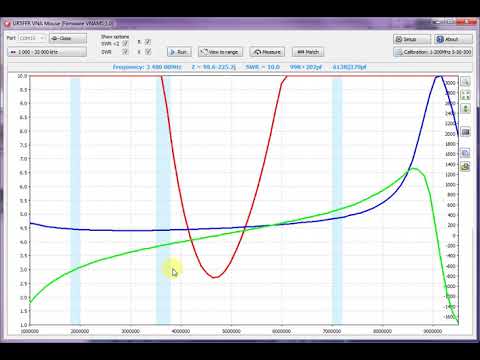480x360 pixels.
Task: Click the 4000000 x-axis label
Action: [x=181, y=331]
